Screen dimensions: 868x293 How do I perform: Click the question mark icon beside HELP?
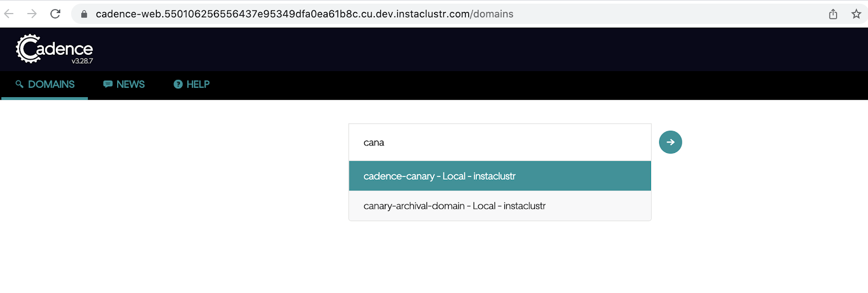pyautogui.click(x=178, y=84)
